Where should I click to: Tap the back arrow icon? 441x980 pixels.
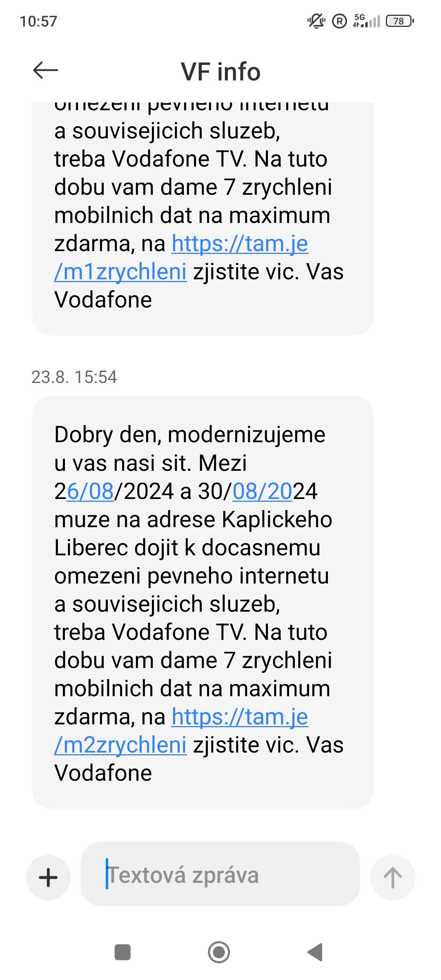45,70
